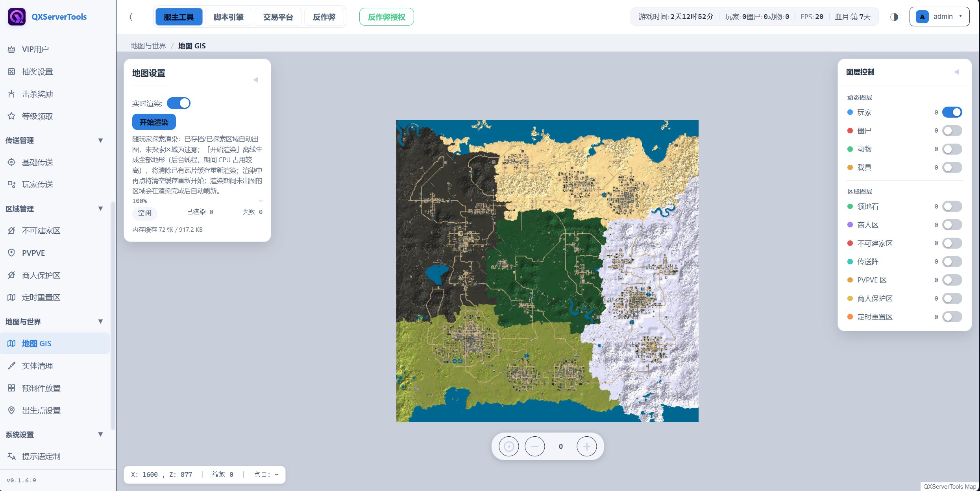Click the 玩家传送 sidebar icon
The width and height of the screenshot is (980, 491).
pos(11,184)
